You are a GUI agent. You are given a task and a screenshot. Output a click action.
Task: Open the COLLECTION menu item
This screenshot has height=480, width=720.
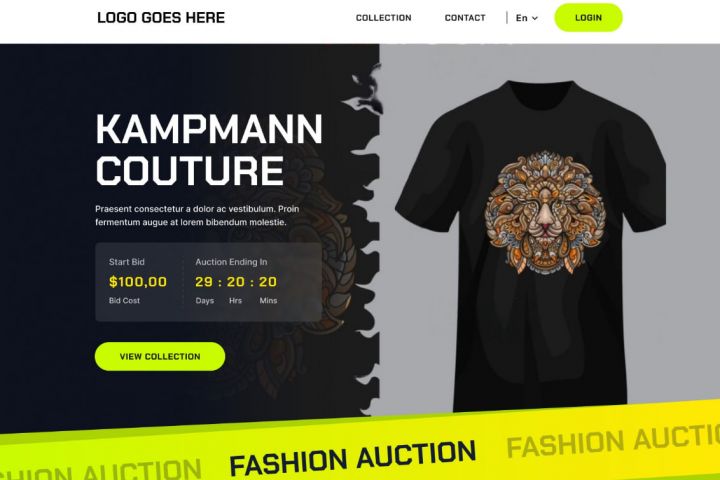click(x=383, y=18)
